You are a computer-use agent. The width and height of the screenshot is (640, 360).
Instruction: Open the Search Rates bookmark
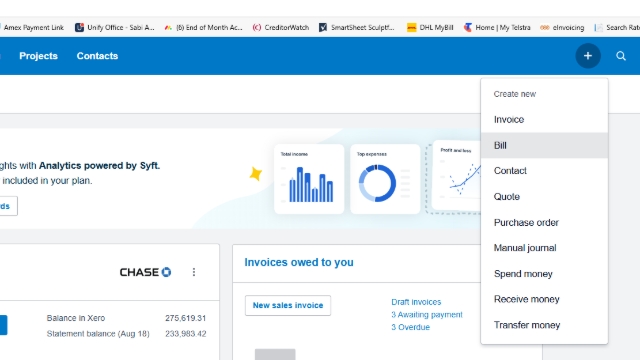pos(617,27)
